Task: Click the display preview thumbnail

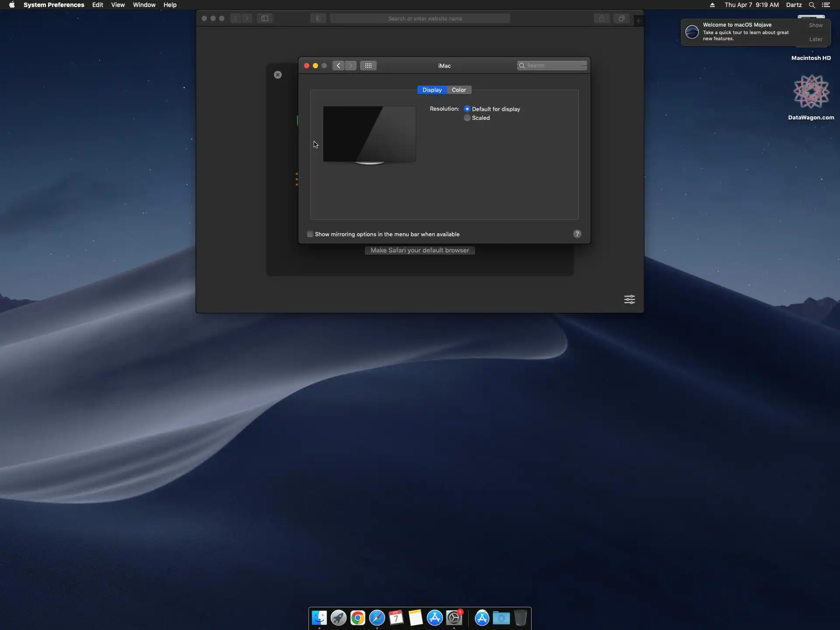Action: click(369, 134)
